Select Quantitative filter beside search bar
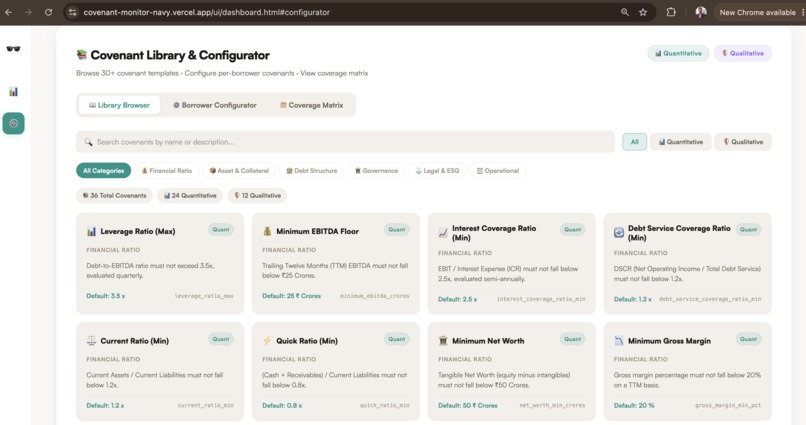This screenshot has width=806, height=425. (x=681, y=142)
